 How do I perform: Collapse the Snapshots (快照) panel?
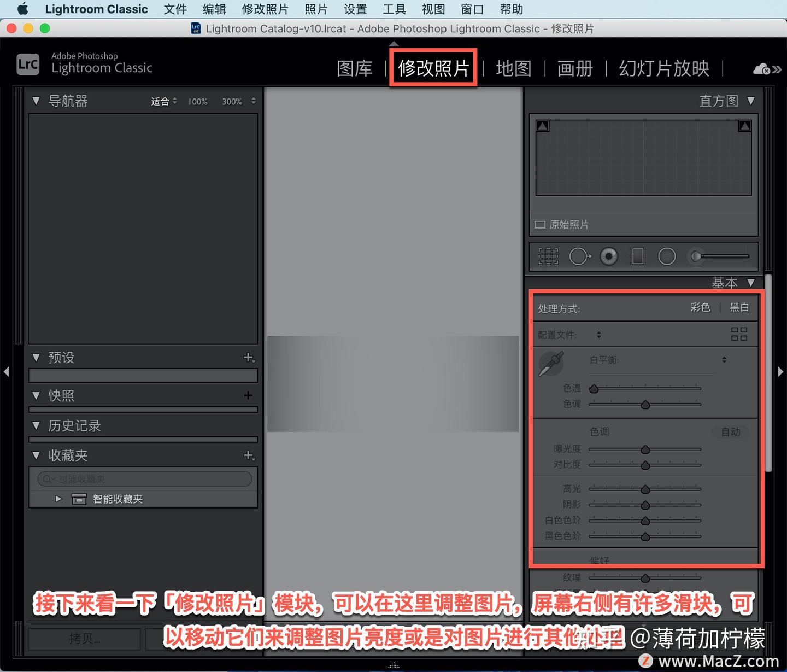pyautogui.click(x=36, y=395)
